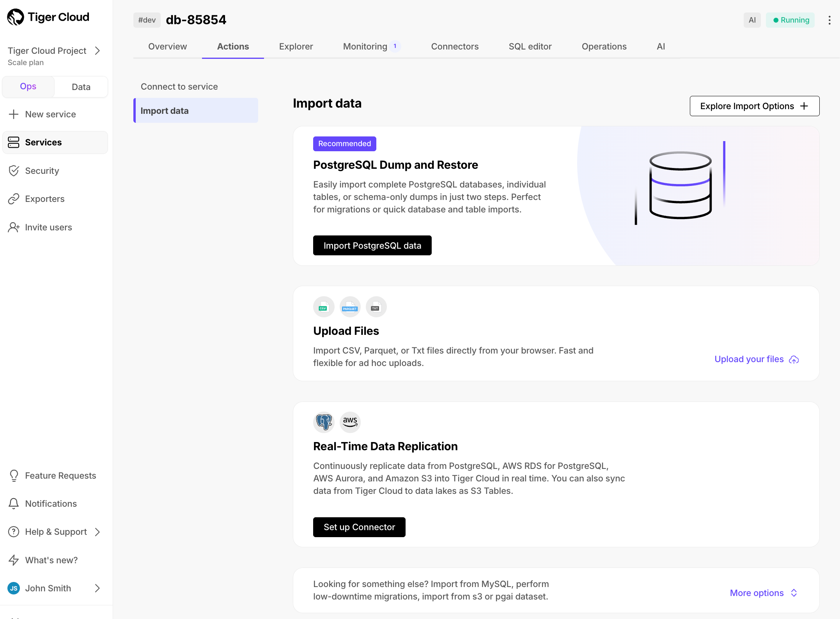
Task: Click the CSV file type icon
Action: (x=324, y=307)
